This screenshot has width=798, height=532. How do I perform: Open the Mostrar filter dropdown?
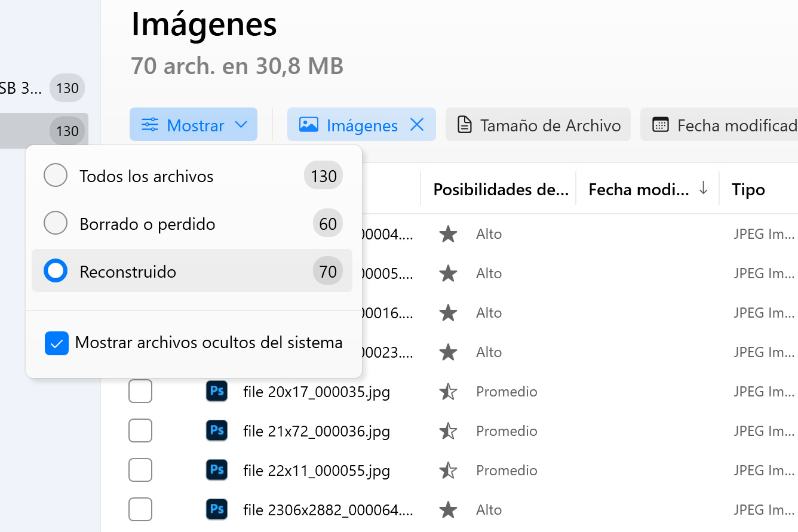194,125
